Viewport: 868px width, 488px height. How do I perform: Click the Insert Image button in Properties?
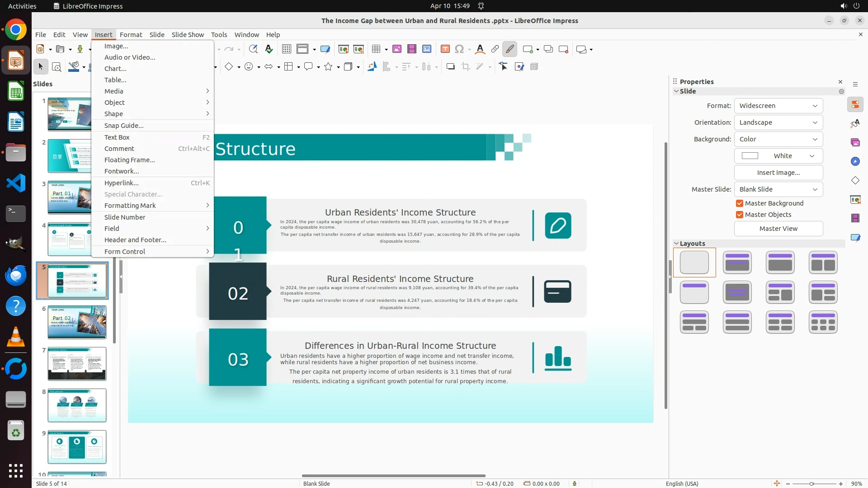click(778, 173)
